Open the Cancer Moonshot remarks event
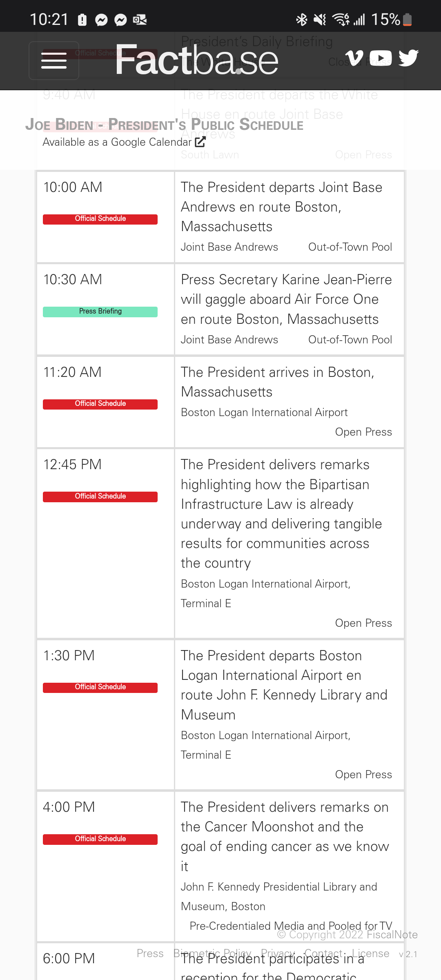441x980 pixels. click(285, 836)
